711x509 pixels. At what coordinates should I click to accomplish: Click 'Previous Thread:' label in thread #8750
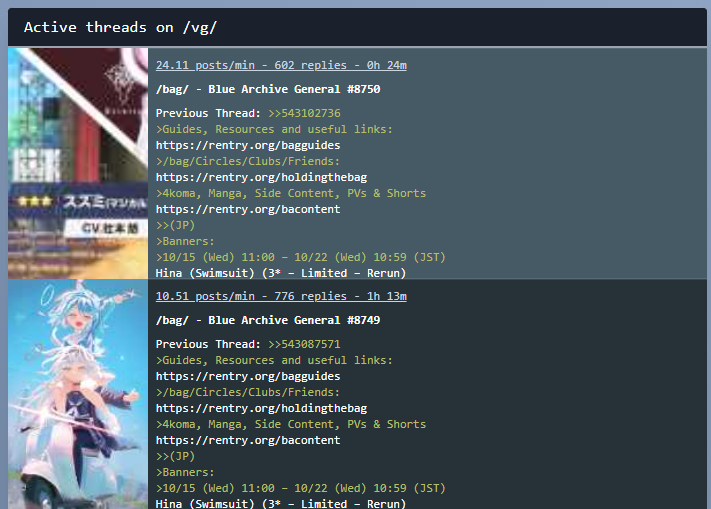pyautogui.click(x=209, y=113)
